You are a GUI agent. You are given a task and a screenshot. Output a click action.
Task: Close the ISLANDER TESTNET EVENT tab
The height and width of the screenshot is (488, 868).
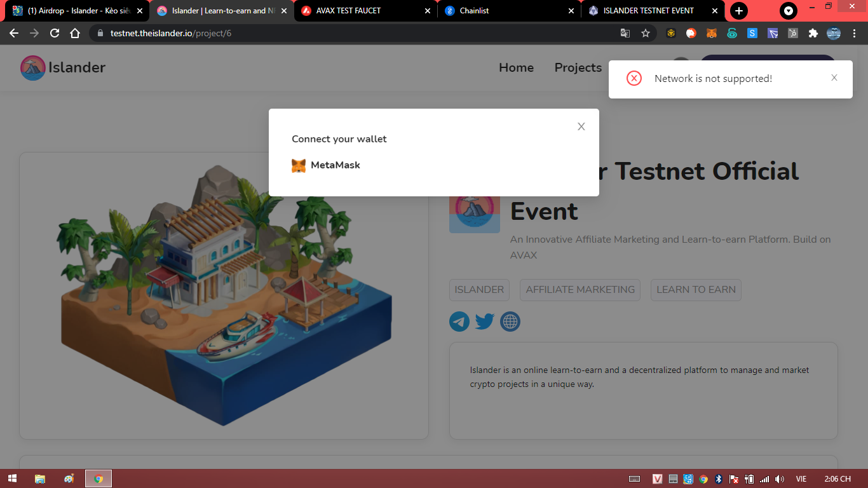coord(715,11)
